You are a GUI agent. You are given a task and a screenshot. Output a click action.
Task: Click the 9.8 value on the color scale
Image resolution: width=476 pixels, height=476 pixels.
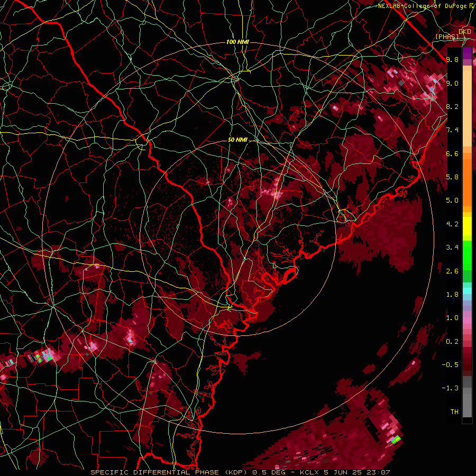pos(452,59)
